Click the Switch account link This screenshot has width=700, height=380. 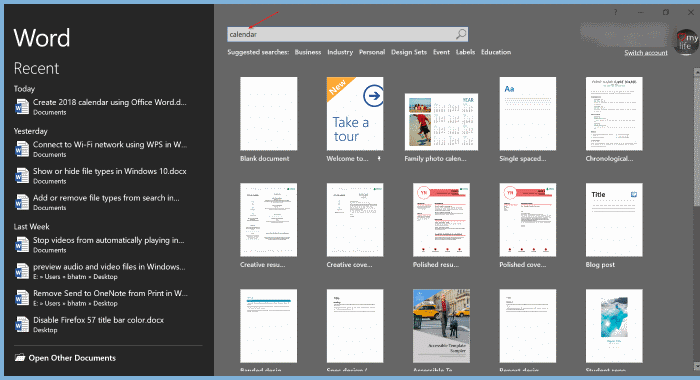pyautogui.click(x=646, y=53)
